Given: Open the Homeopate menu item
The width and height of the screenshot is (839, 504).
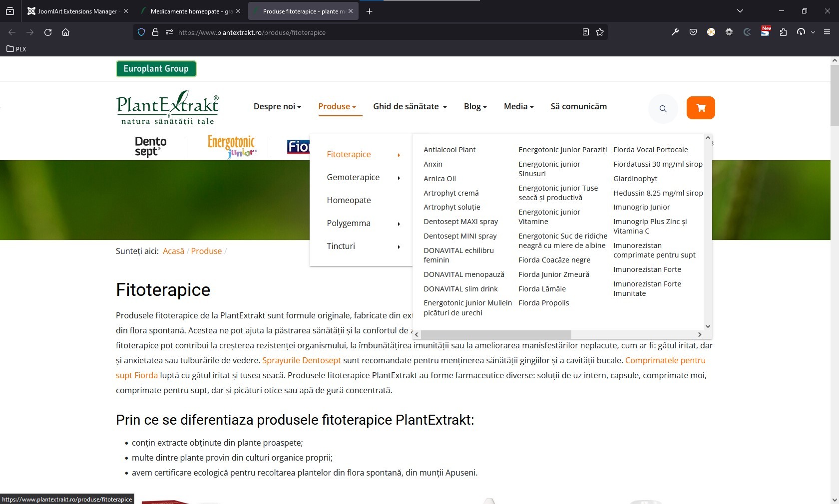Looking at the screenshot, I should tap(349, 200).
